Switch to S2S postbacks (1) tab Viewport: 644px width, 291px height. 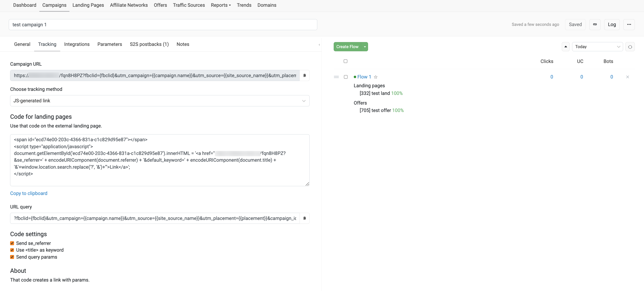pos(149,44)
